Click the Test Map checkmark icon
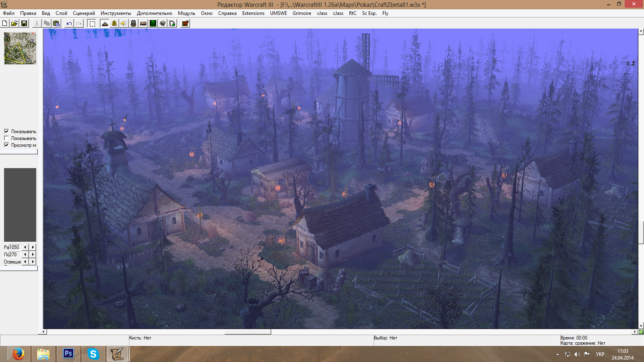The image size is (644, 362). (x=185, y=23)
